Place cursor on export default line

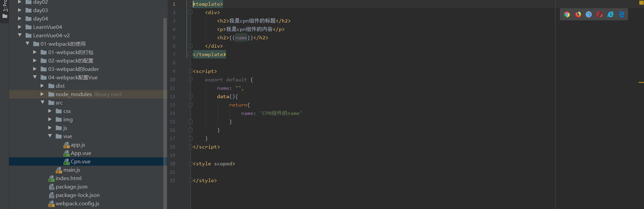[x=229, y=80]
